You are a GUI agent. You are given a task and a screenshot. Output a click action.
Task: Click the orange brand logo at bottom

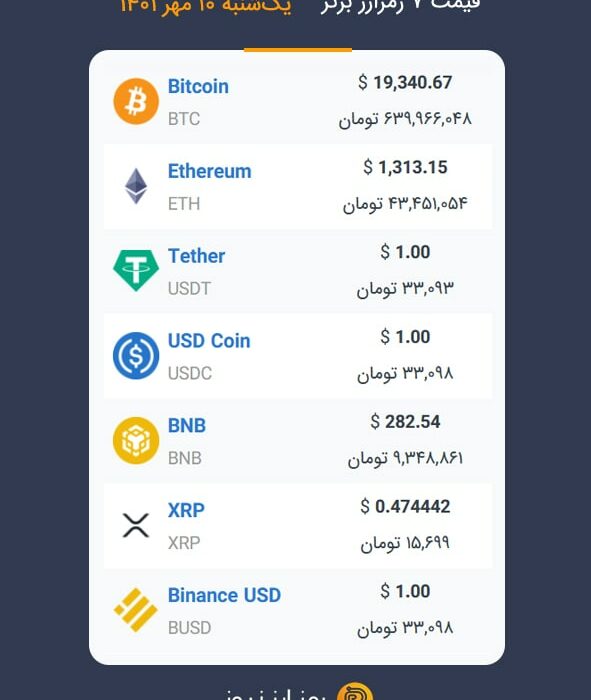click(x=355, y=692)
